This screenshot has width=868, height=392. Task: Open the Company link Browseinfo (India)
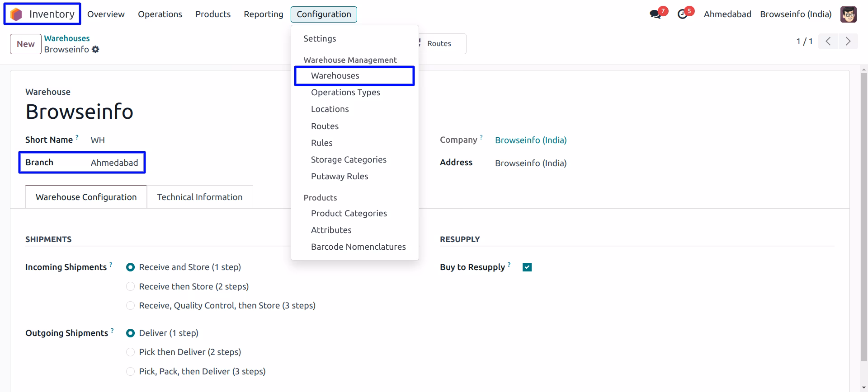click(531, 140)
